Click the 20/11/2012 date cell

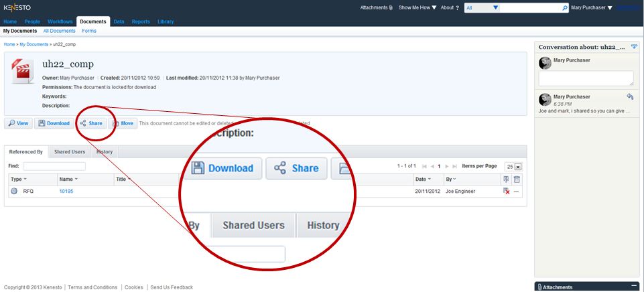428,191
